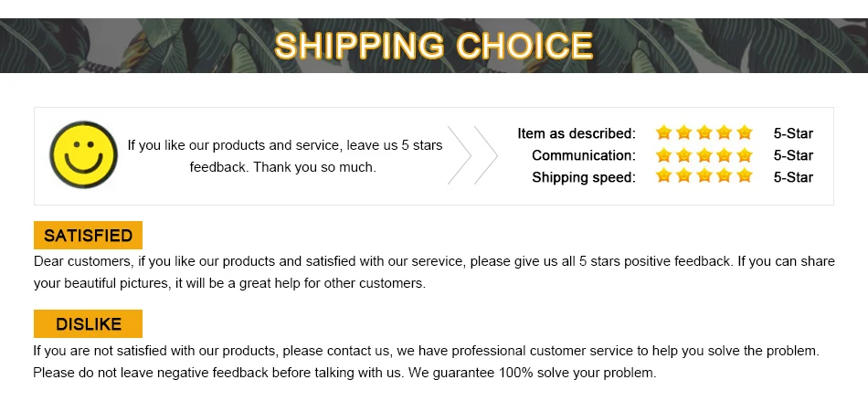Click the third star in Communication row

[x=704, y=155]
